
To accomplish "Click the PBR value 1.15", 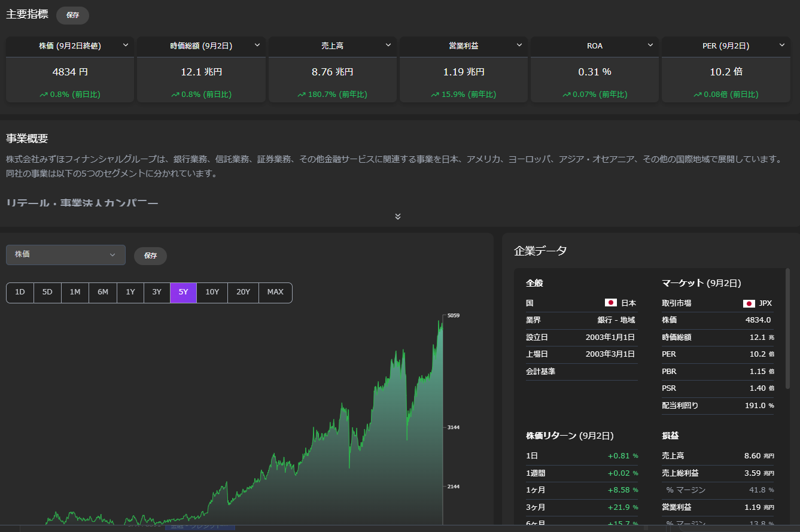I will pos(758,372).
